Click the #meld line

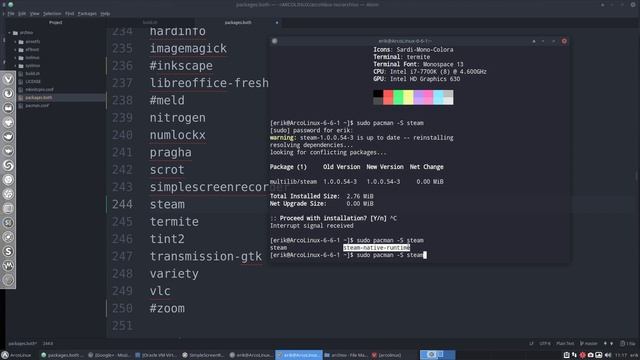point(167,100)
